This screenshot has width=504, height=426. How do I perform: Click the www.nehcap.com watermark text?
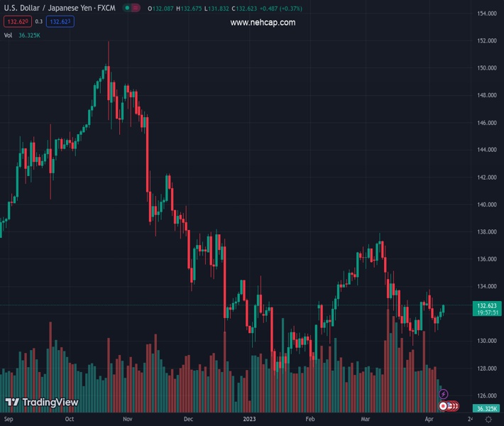point(263,23)
